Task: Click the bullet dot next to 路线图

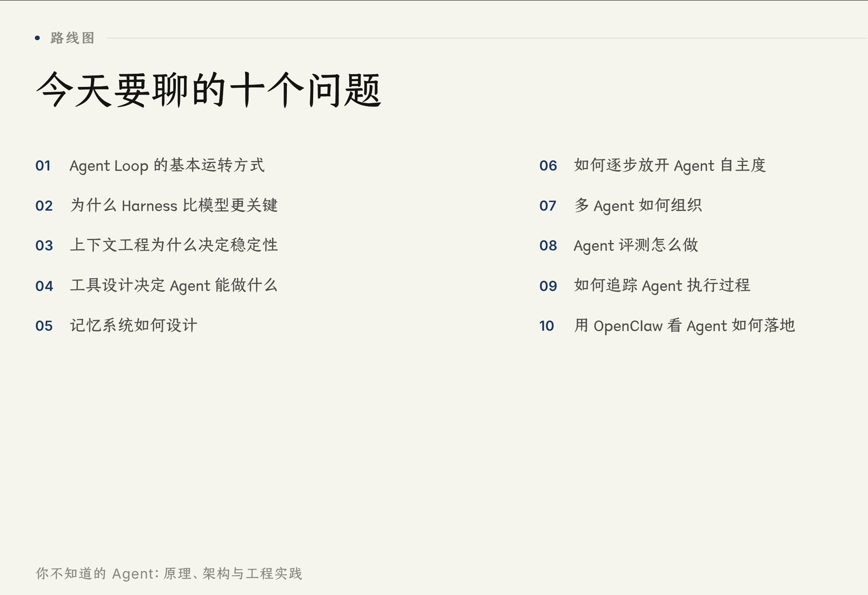Action: tap(38, 38)
